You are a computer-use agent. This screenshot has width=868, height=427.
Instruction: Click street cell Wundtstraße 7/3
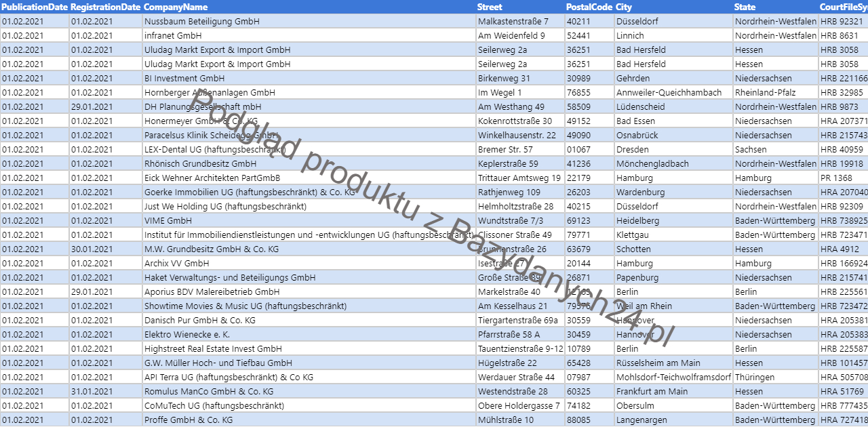pyautogui.click(x=520, y=220)
